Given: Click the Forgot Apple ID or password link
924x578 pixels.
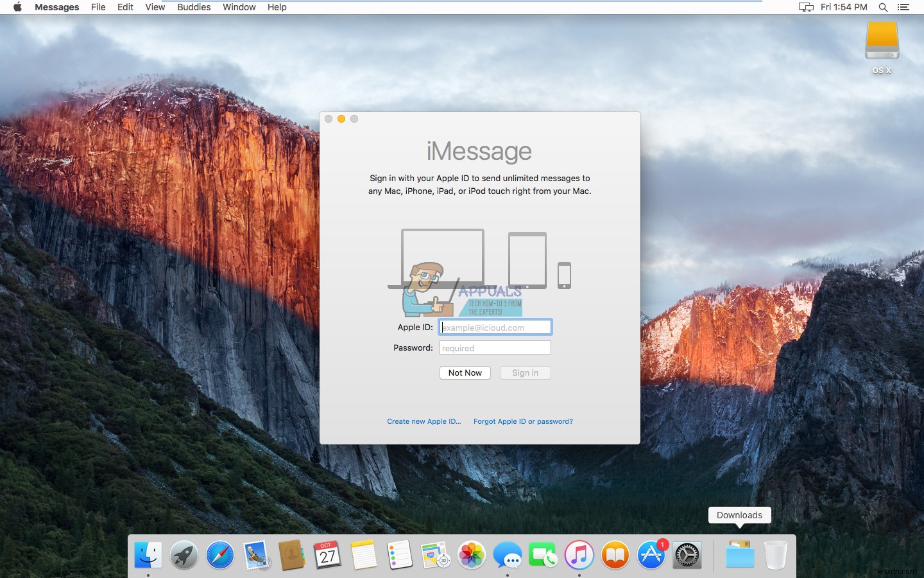Looking at the screenshot, I should point(523,421).
